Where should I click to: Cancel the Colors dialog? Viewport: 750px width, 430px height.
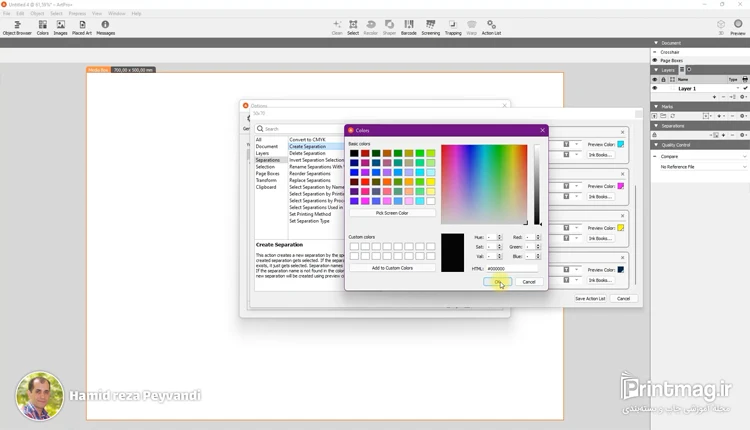(529, 282)
